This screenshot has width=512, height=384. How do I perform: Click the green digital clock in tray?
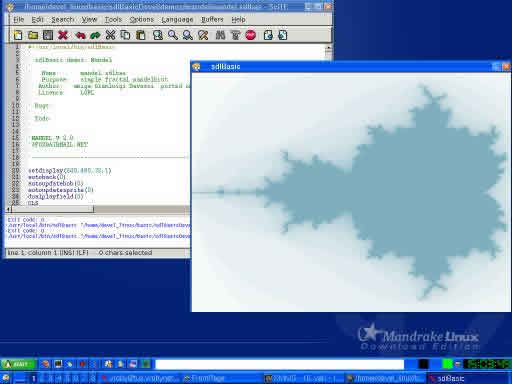tap(487, 364)
